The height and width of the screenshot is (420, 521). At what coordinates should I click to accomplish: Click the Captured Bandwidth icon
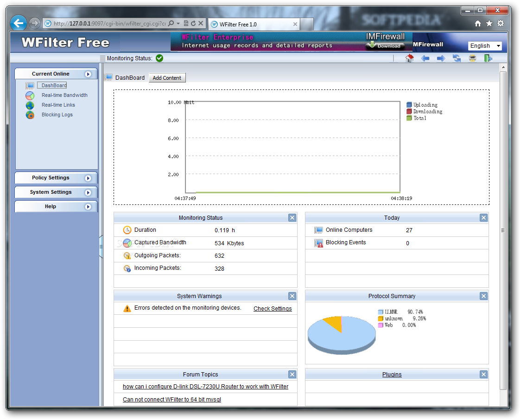click(127, 243)
